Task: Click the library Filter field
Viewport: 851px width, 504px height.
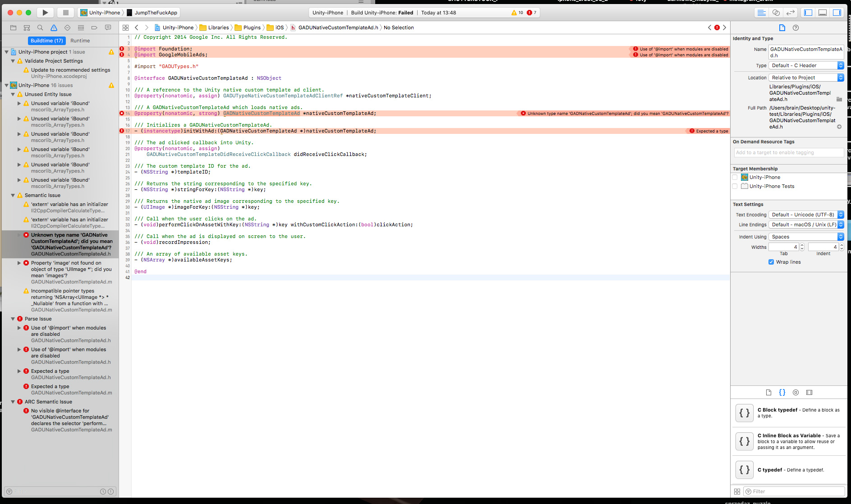Action: [794, 491]
